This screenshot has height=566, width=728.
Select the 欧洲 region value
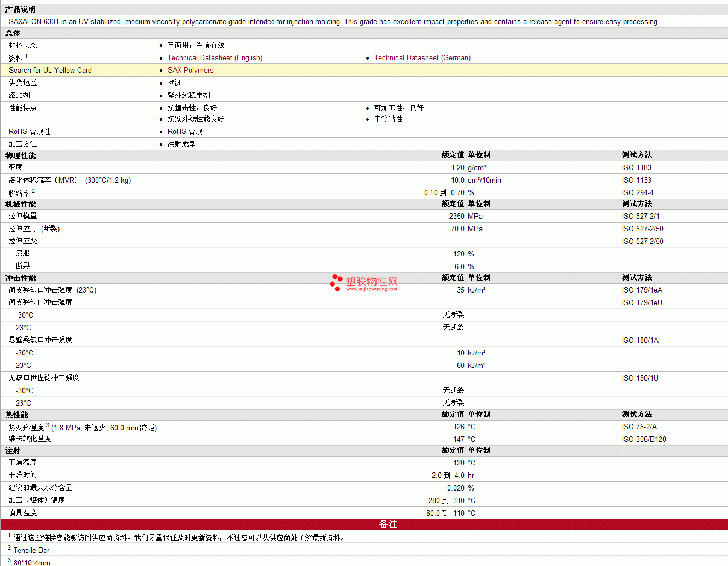click(175, 83)
